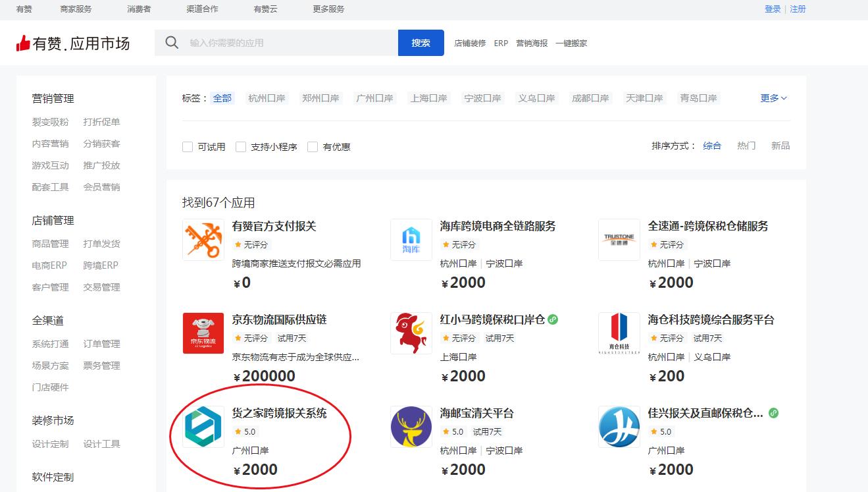Open 海仓科技 app logo
The image size is (868, 492).
point(619,333)
